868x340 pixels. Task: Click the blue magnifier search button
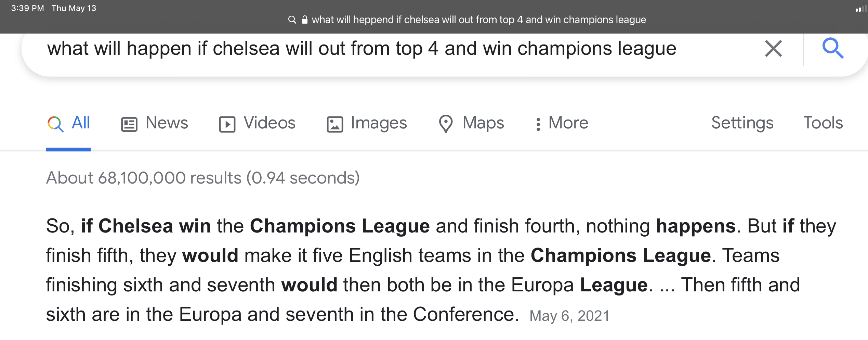pyautogui.click(x=833, y=48)
